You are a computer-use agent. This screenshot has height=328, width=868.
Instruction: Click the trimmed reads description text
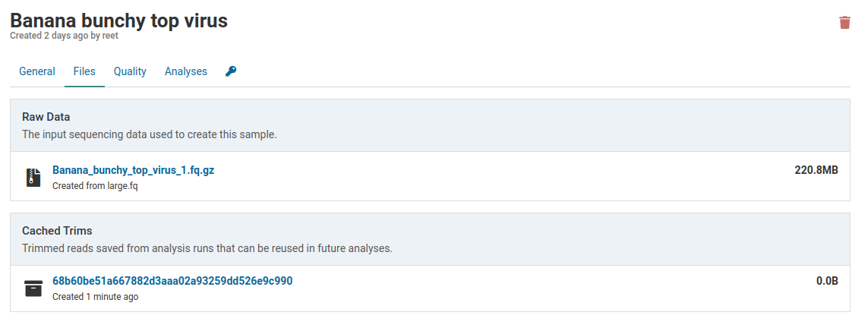pos(207,248)
